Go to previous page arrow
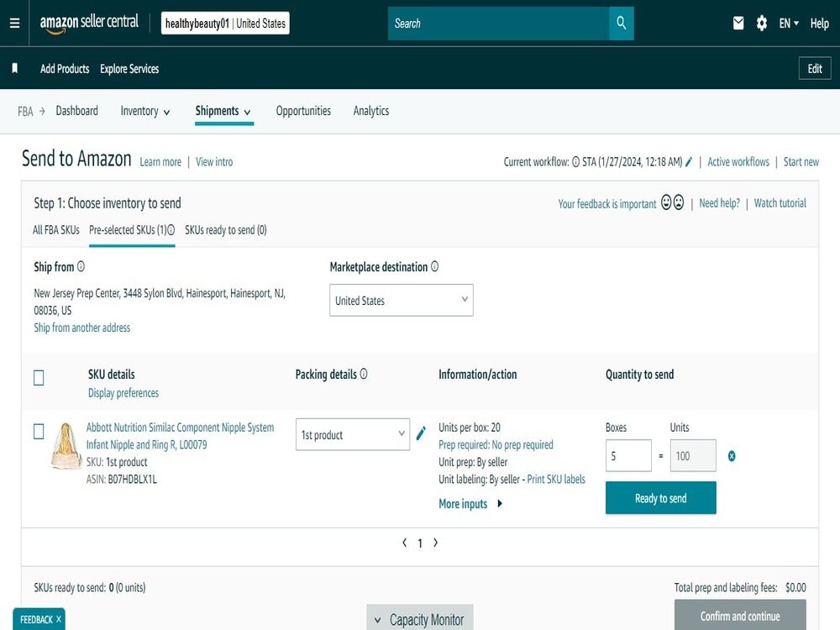The image size is (840, 630). click(405, 543)
